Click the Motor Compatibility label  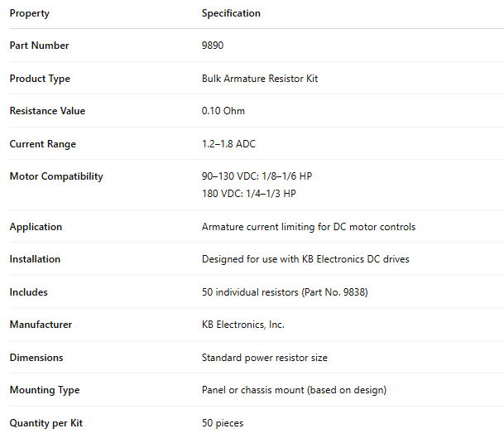[x=56, y=176]
